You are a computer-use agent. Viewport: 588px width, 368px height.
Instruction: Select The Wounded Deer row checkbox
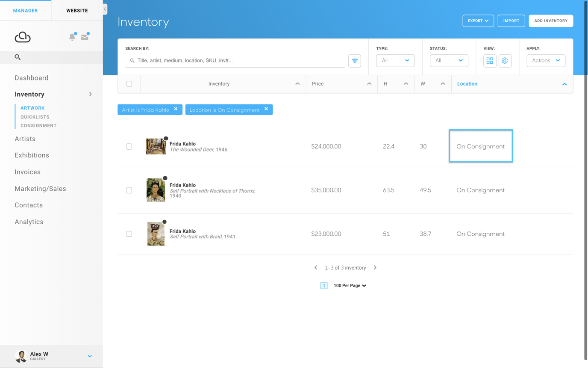129,146
